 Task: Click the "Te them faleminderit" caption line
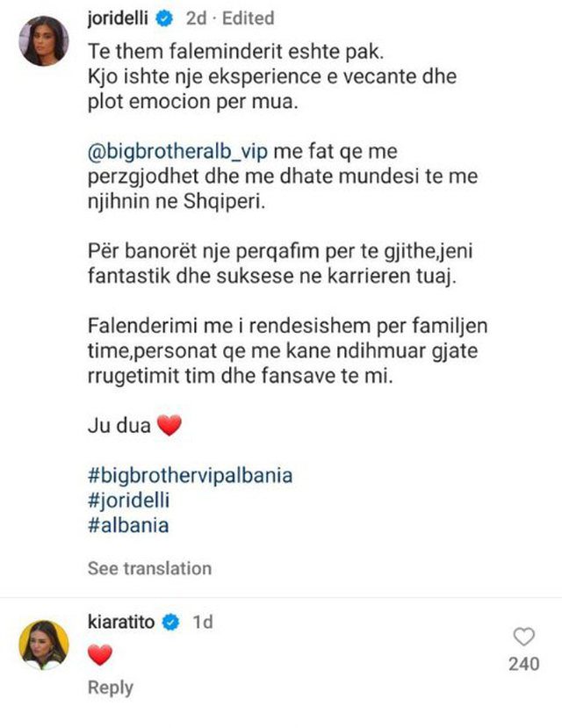(x=193, y=49)
